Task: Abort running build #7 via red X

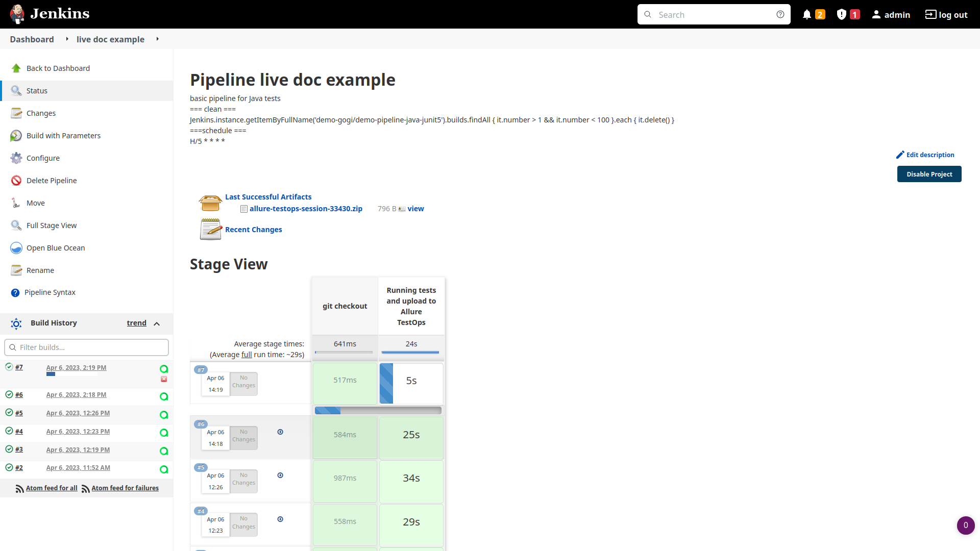Action: [x=164, y=379]
